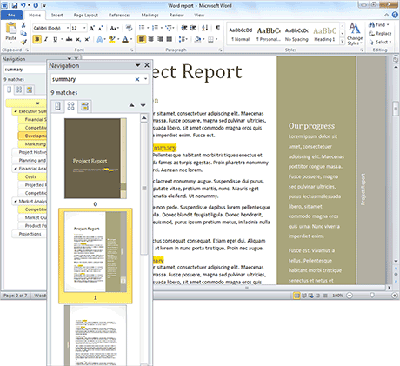Toggle Justify alignment button
Screen dimensions: 400x366
(x=169, y=39)
